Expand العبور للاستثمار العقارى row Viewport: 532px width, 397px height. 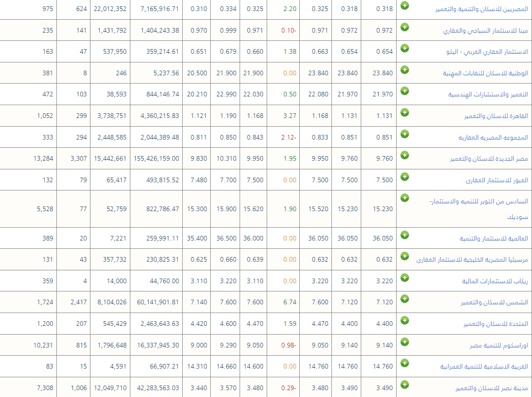(404, 177)
